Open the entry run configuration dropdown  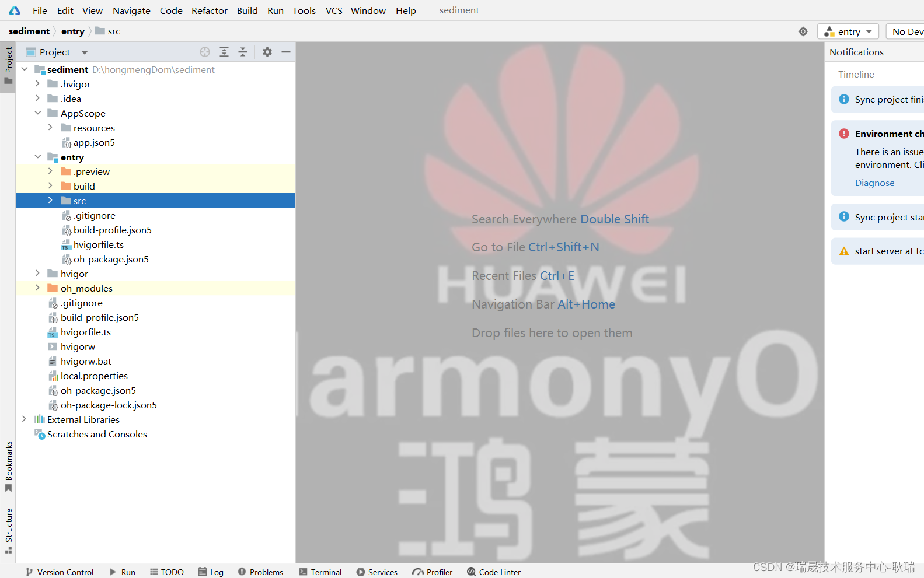[x=848, y=31]
